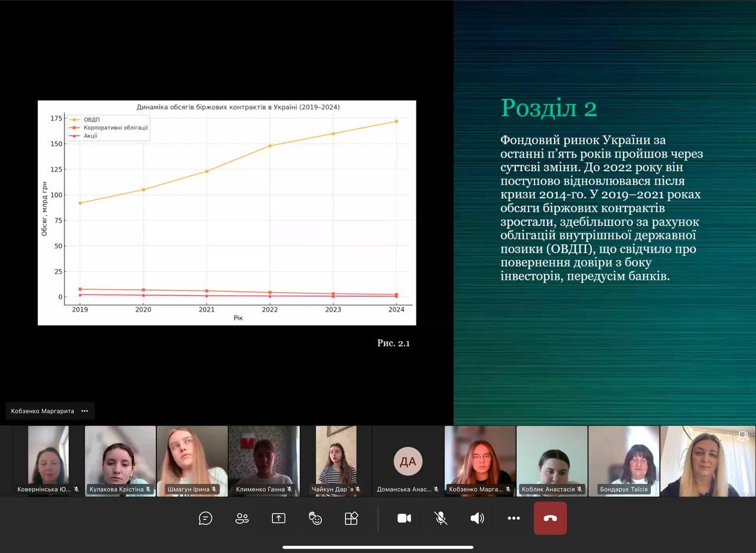The image size is (756, 553).
Task: Toggle the camera on or off
Action: [x=404, y=518]
